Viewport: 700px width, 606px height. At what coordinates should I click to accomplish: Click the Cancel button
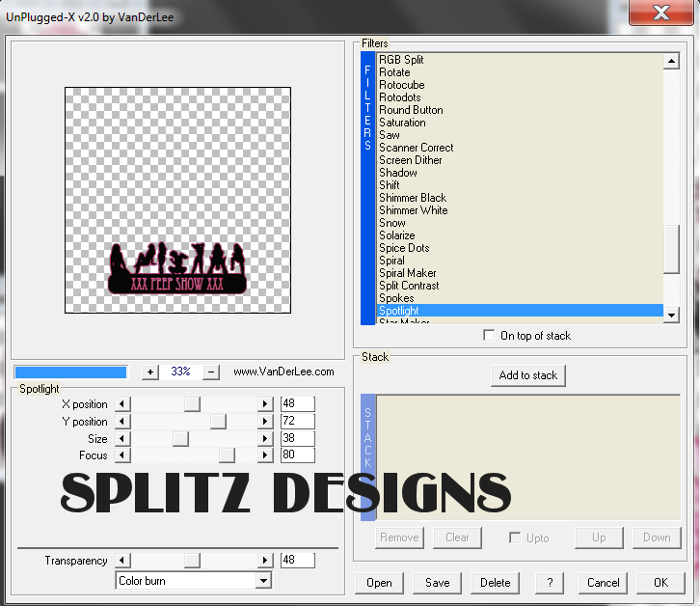(x=604, y=583)
